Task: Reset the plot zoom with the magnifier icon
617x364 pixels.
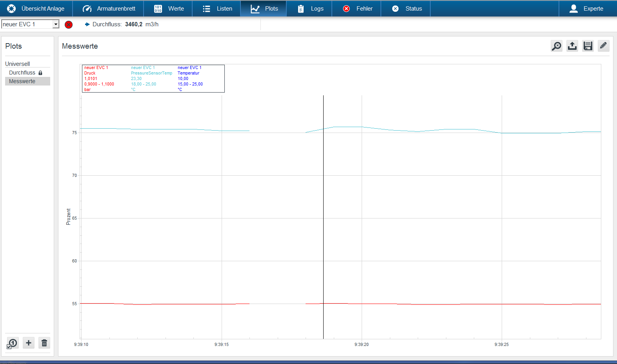Action: point(556,46)
